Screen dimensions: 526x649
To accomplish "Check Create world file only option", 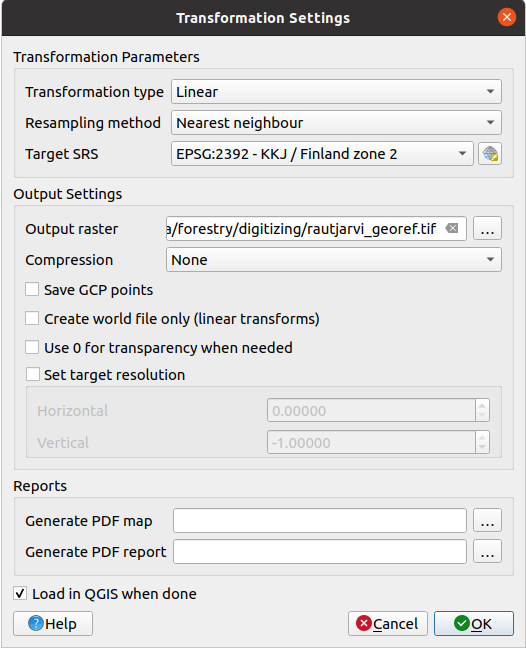I will (32, 318).
